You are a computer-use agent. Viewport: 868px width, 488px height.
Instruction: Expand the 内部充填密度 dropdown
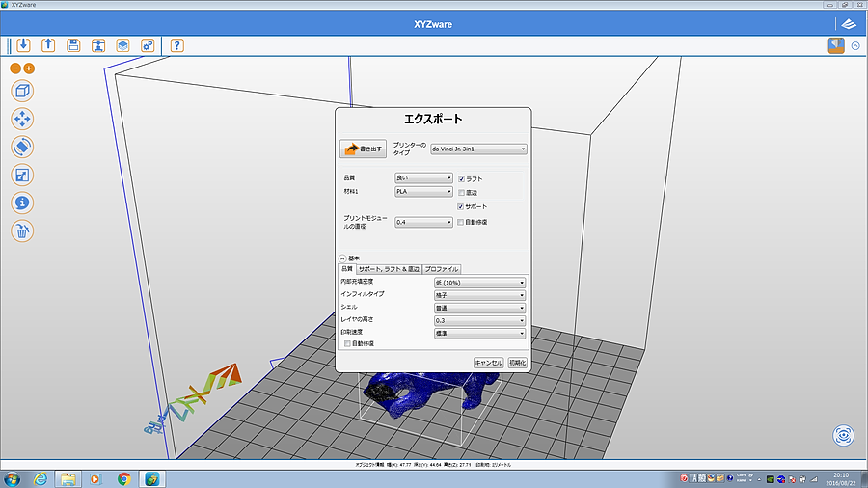[479, 283]
